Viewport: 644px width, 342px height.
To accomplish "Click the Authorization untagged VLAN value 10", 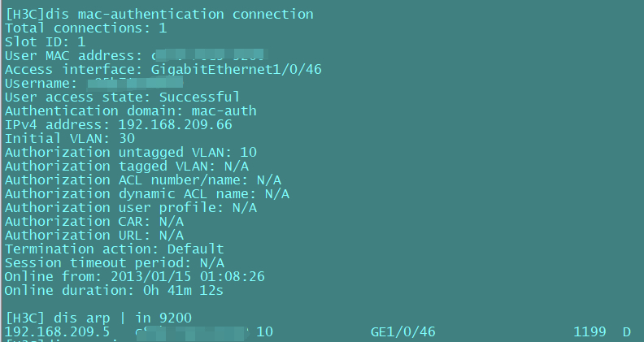I will tap(249, 153).
